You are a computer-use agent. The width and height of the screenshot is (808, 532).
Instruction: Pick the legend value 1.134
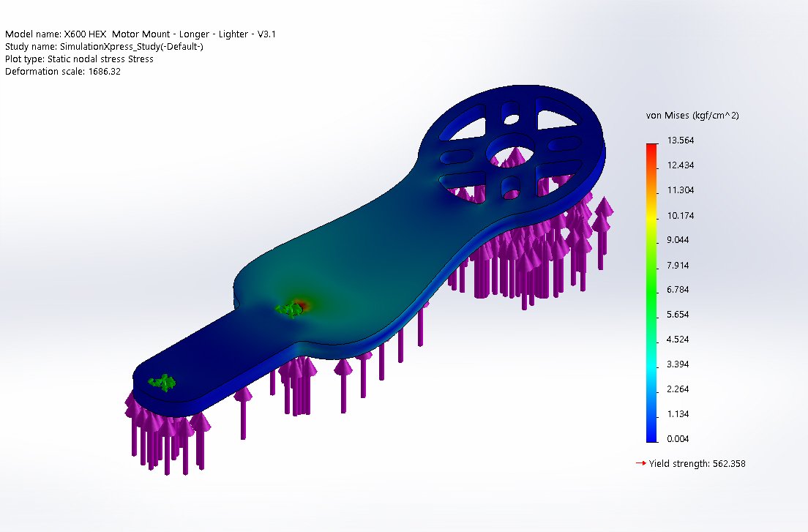[678, 413]
